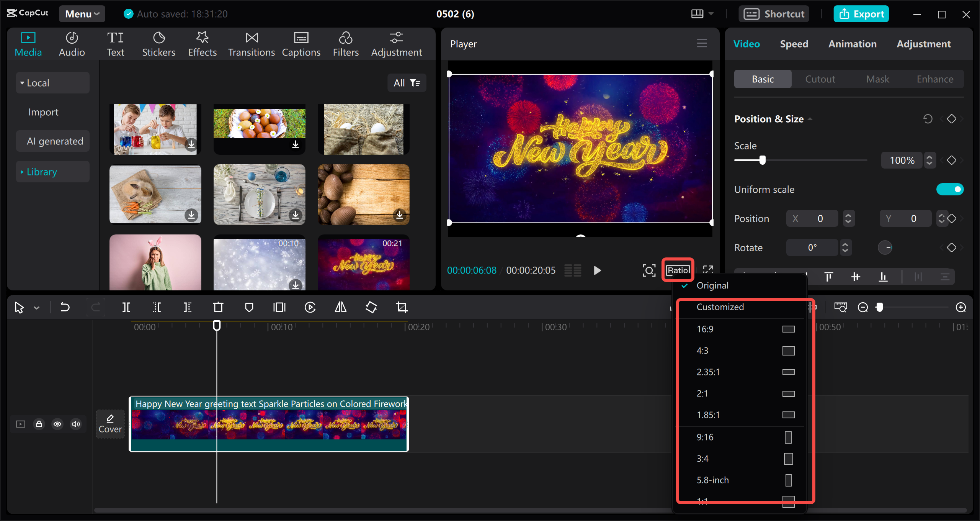Screen dimensions: 980x521
Task: Click the Undo arrow icon
Action: coord(65,307)
